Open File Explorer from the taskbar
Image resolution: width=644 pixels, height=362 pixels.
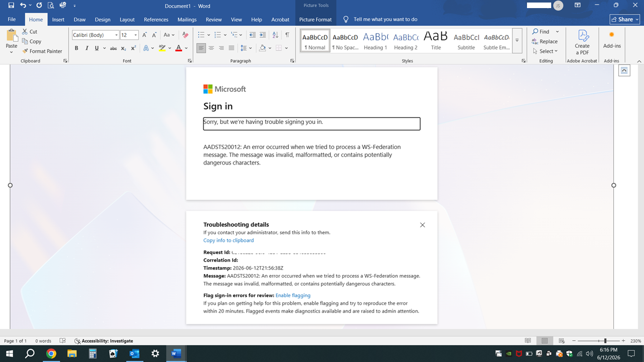(x=72, y=354)
